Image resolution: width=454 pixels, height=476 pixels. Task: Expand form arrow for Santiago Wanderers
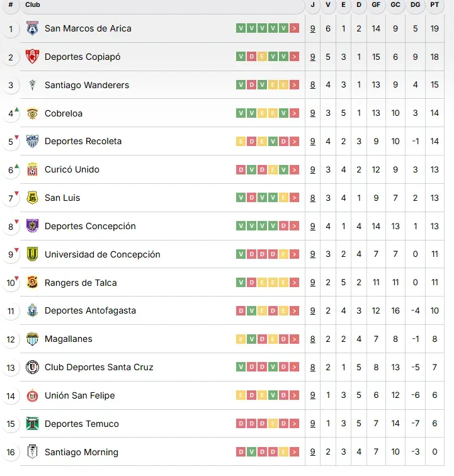coord(295,85)
